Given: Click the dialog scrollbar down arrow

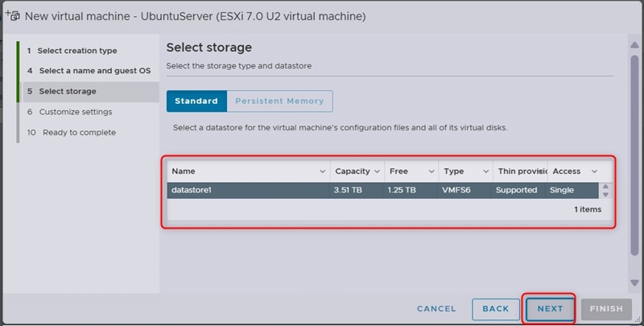Looking at the screenshot, I should click(635, 282).
